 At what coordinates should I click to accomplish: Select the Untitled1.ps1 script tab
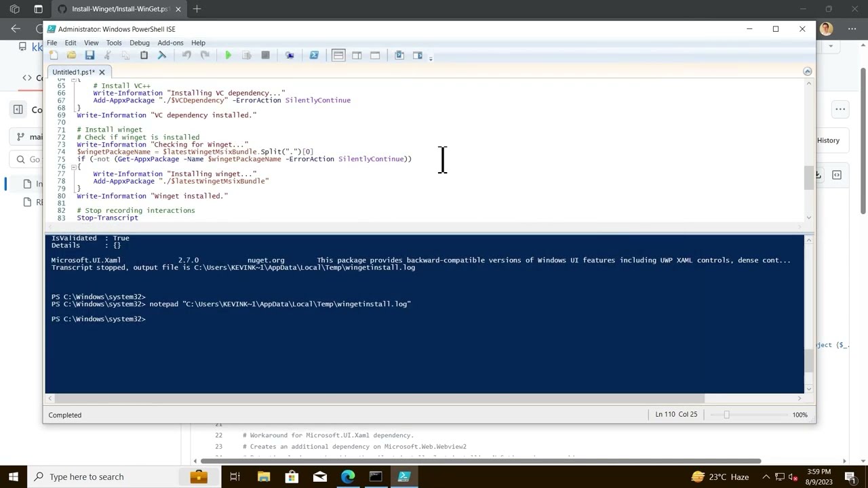coord(73,72)
